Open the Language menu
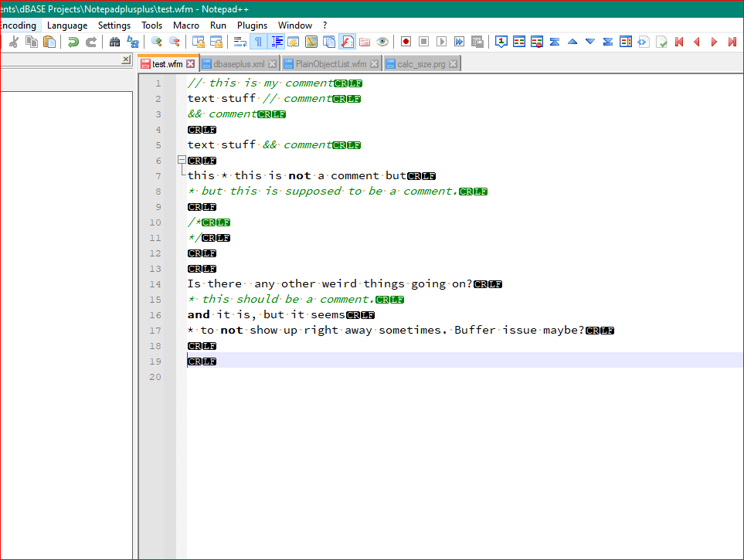Viewport: 744px width, 560px height. point(67,25)
